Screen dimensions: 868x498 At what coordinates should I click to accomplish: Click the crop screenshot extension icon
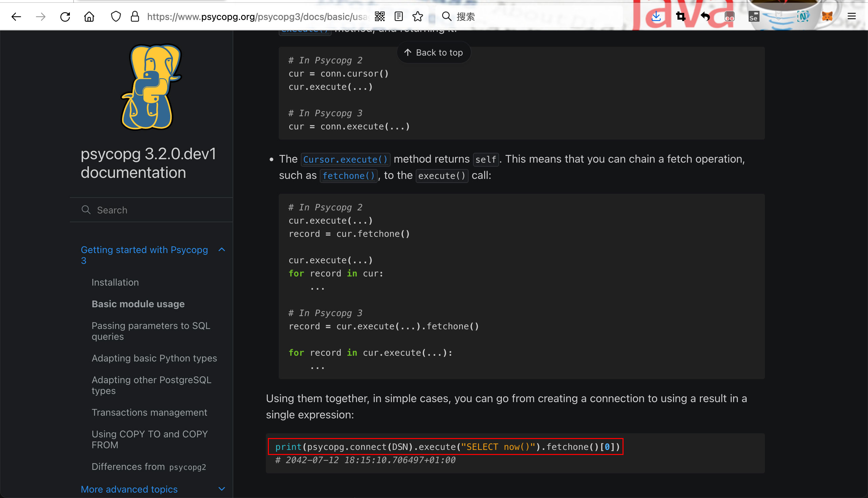point(681,16)
